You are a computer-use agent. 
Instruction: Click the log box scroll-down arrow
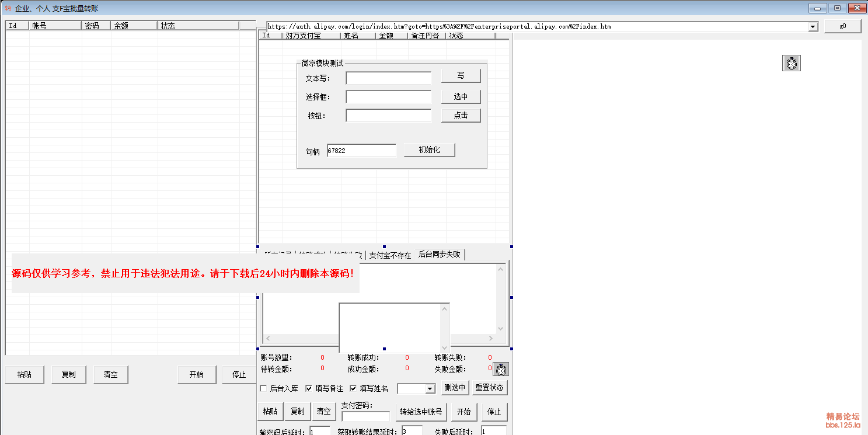click(500, 329)
